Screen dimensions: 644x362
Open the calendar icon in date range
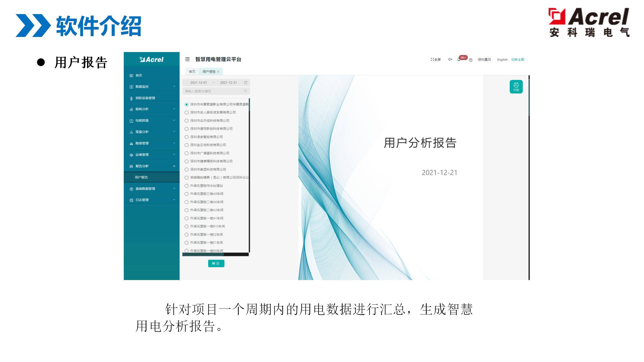246,82
